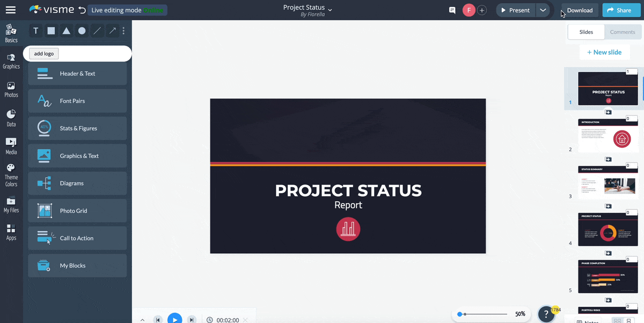Image resolution: width=644 pixels, height=323 pixels.
Task: Open the Graphics sidebar panel
Action: pos(11,61)
